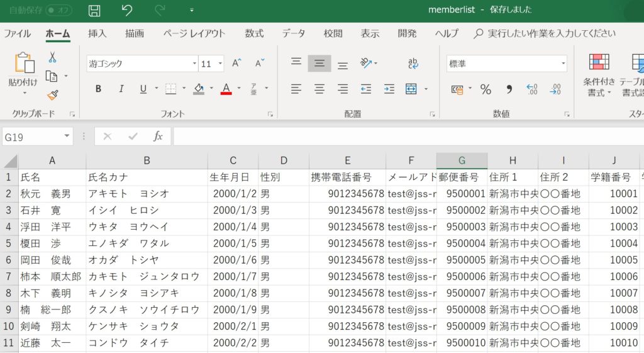The height and width of the screenshot is (353, 644).
Task: Click the Wrap Text icon
Action: [x=413, y=63]
